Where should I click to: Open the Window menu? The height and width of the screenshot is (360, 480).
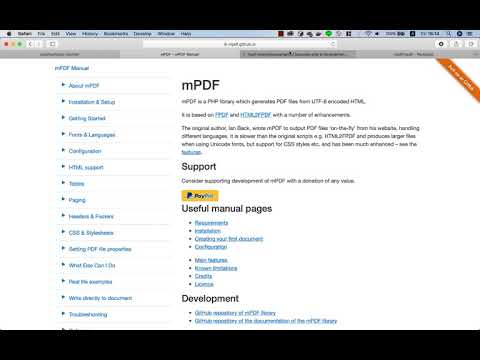coord(166,34)
